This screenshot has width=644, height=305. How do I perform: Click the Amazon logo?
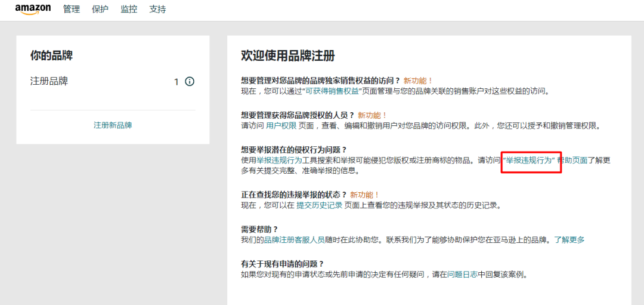33,10
